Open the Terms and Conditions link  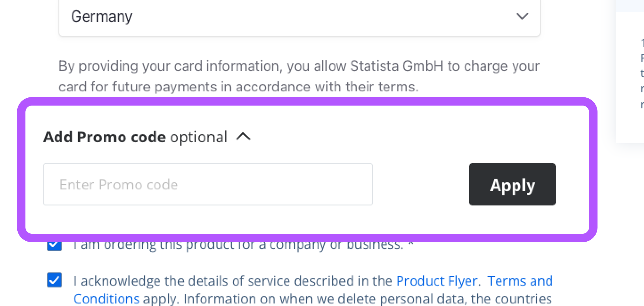click(520, 281)
